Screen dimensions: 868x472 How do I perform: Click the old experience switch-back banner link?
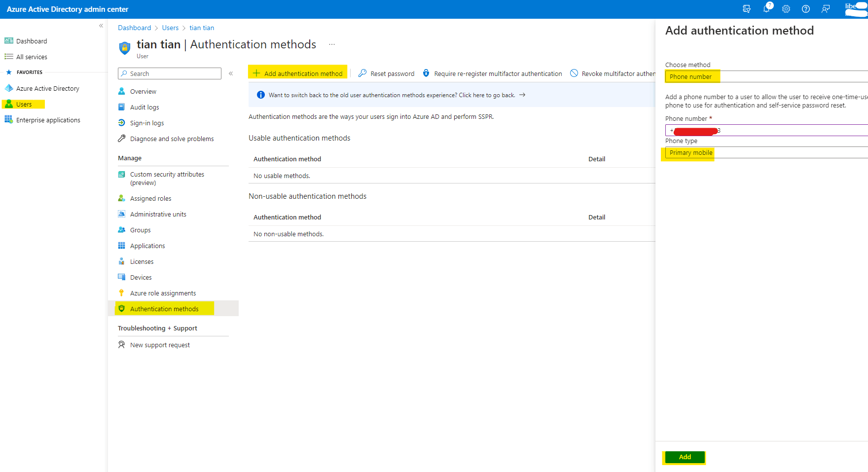pos(397,95)
